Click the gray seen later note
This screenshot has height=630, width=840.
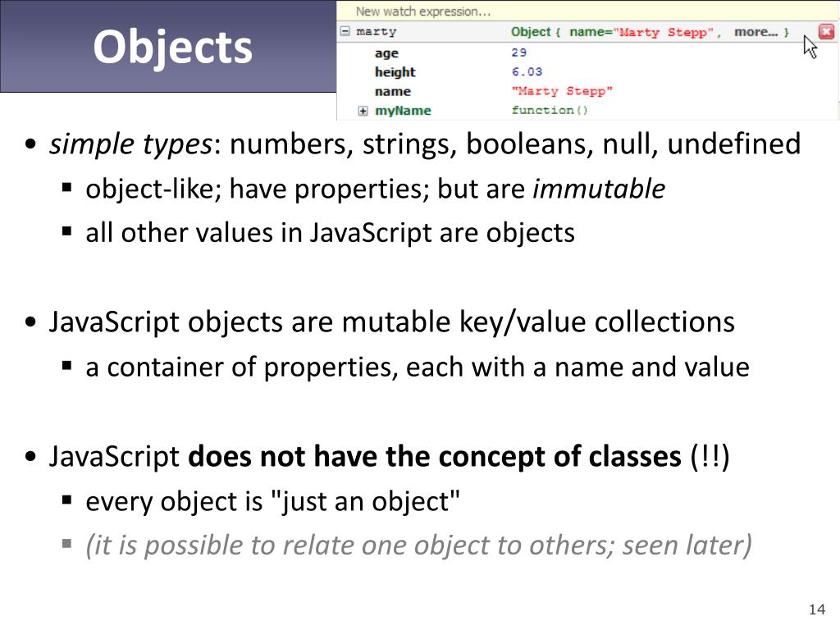(418, 546)
